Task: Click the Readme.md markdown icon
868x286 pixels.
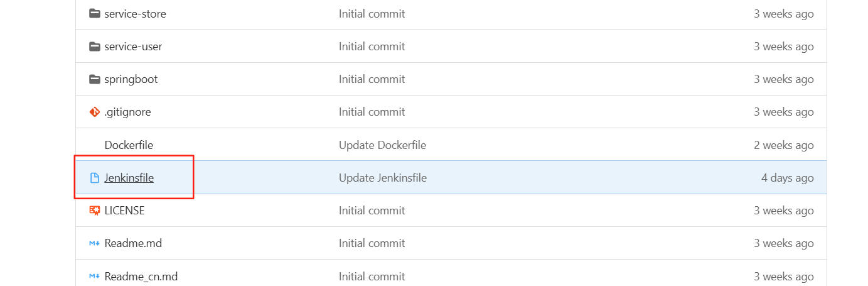Action: click(x=95, y=243)
